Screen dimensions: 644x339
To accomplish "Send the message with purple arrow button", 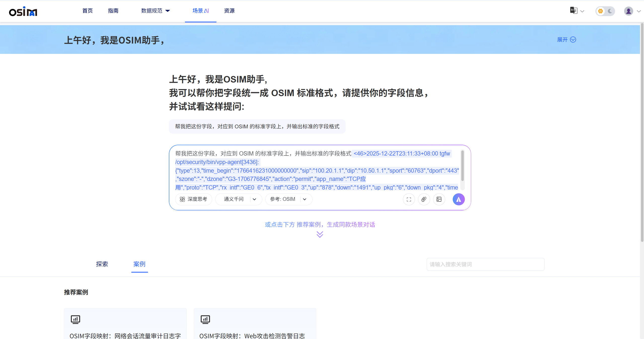I will (459, 199).
